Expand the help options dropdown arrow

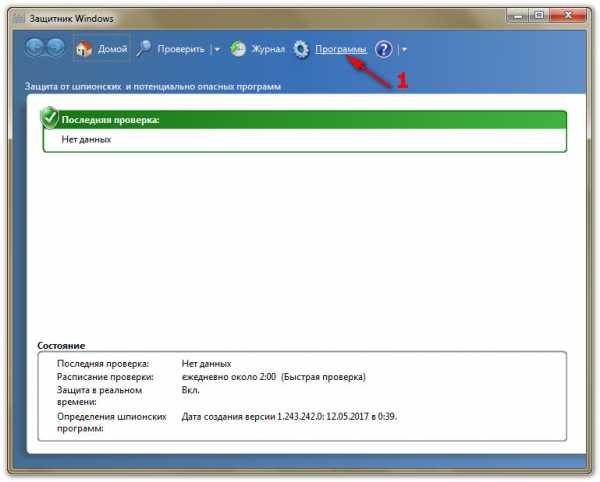(404, 49)
